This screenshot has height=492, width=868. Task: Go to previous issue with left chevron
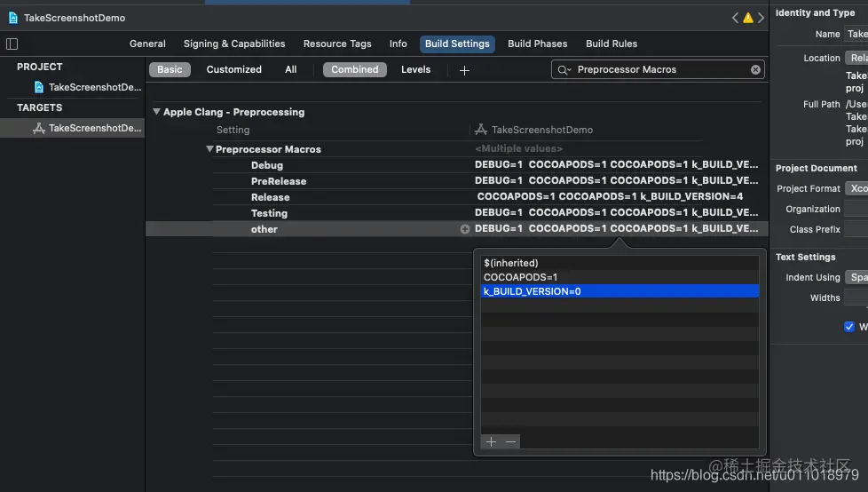735,18
